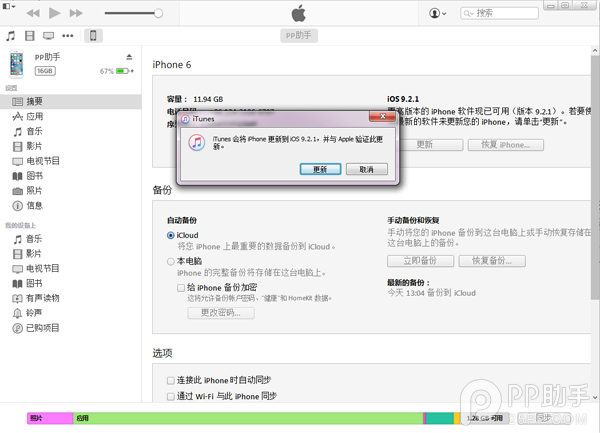Screen dimensions: 600x433
Task: Click the 今天 13:04 备份到 iCloud text
Action: point(431,293)
